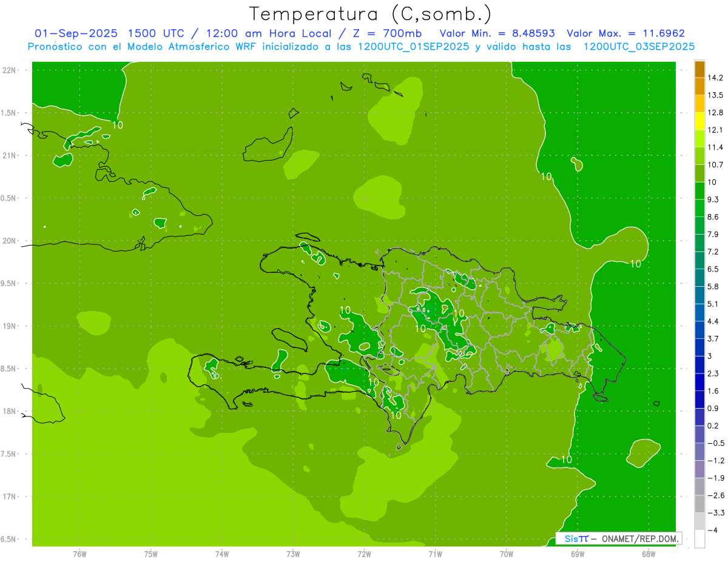Click the white swatch below -4

tap(699, 539)
